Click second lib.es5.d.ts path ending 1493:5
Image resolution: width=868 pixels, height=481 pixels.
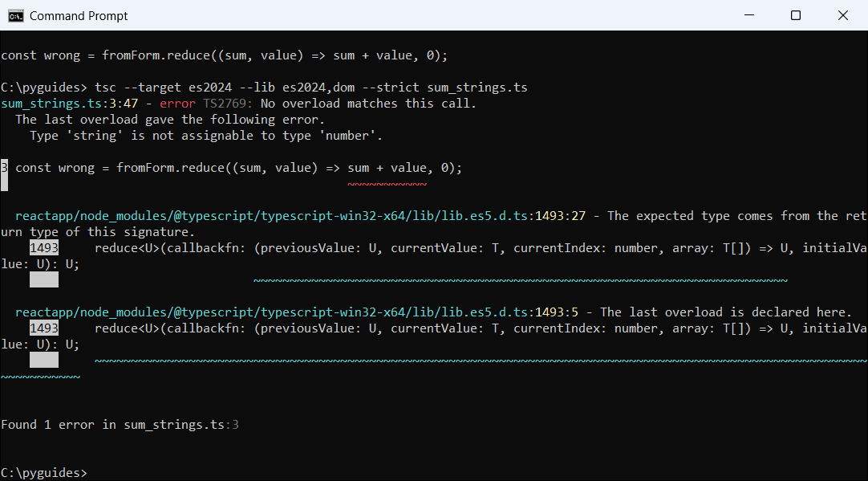pyautogui.click(x=297, y=312)
